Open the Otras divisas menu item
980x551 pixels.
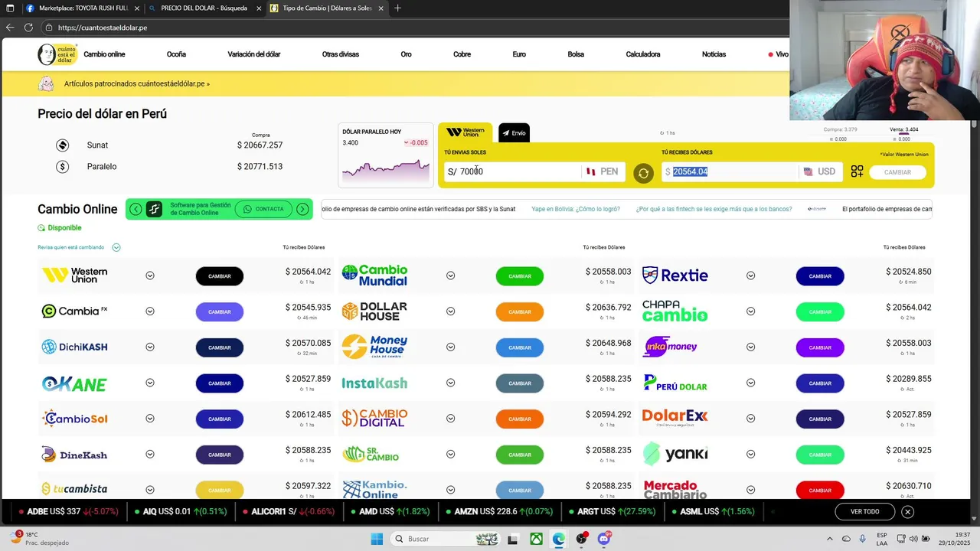(340, 54)
